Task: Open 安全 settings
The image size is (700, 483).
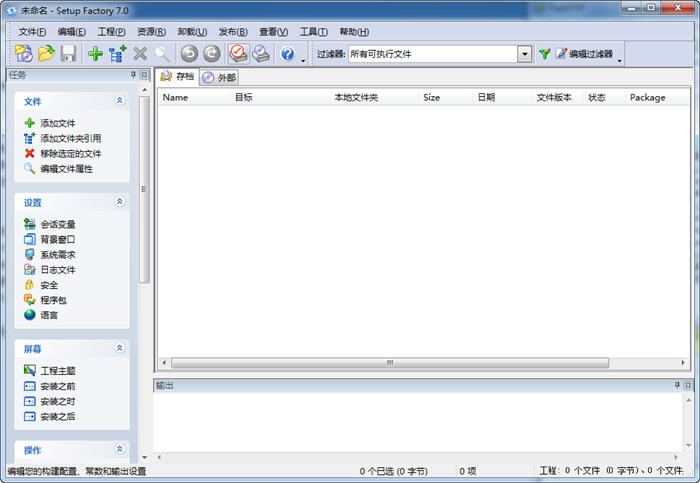Action: tap(41, 285)
